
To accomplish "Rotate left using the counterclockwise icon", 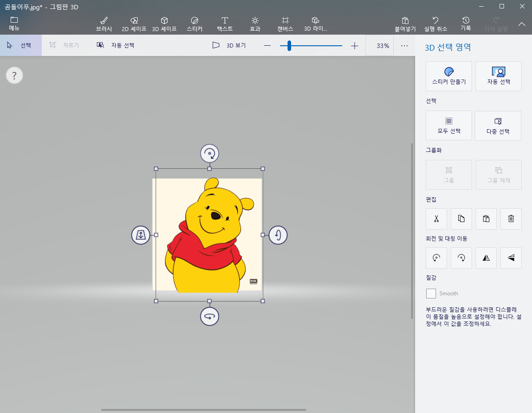I will point(436,258).
